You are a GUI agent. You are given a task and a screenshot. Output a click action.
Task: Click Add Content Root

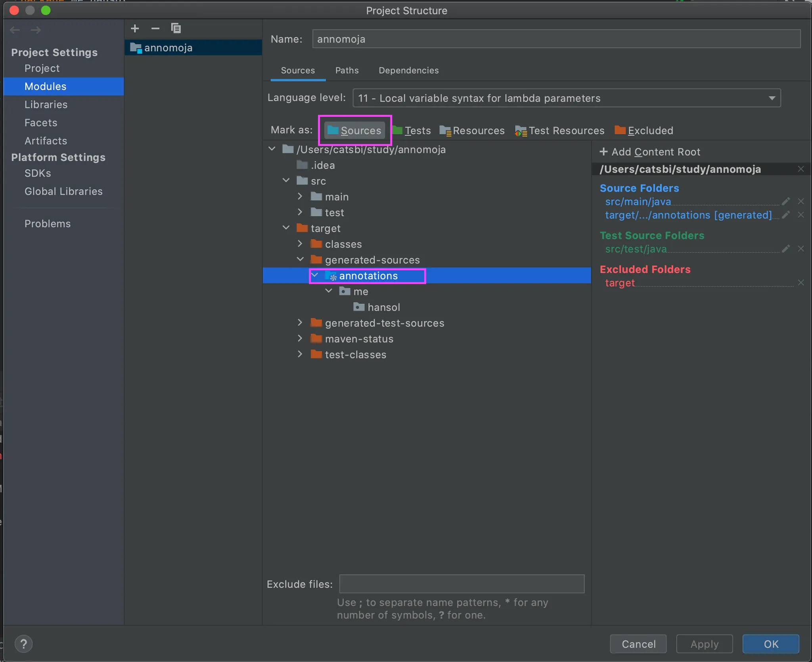[x=650, y=152]
